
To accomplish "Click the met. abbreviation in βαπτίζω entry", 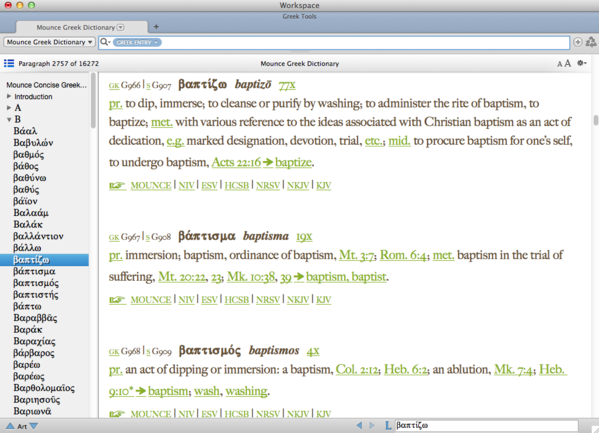I will 162,122.
